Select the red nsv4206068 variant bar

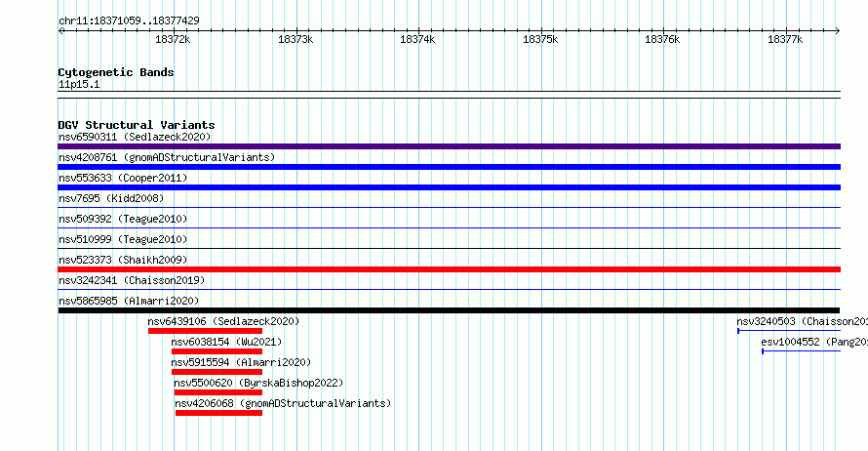click(x=218, y=413)
